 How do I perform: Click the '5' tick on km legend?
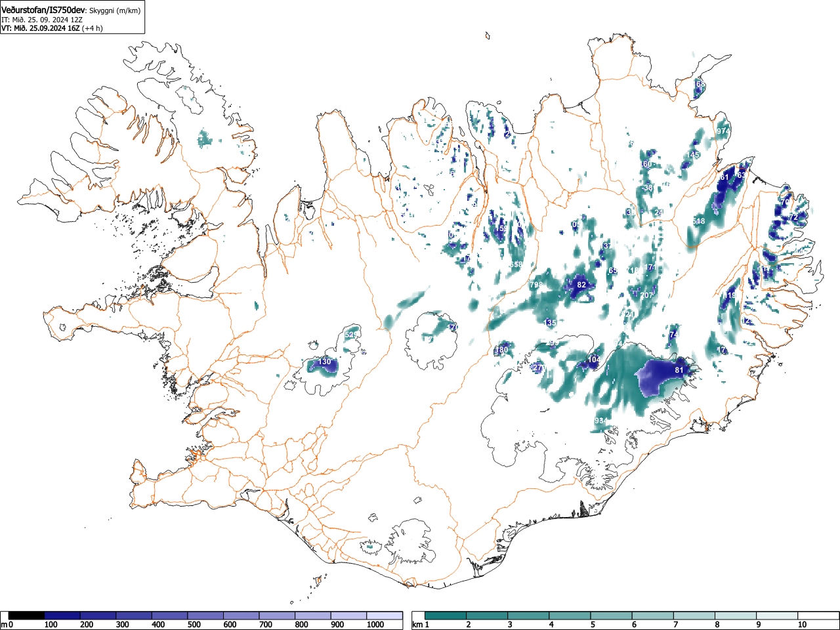(592, 625)
